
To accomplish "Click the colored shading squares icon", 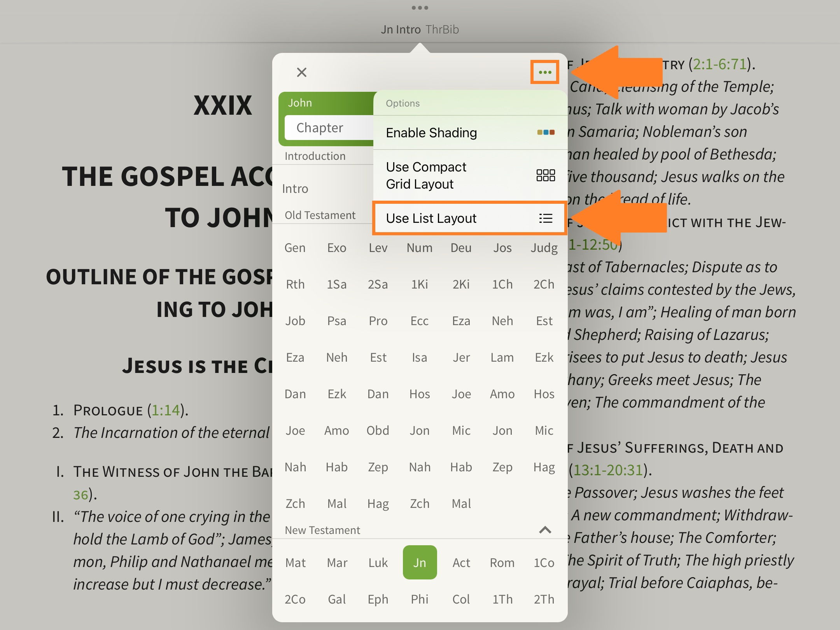I will (x=545, y=133).
